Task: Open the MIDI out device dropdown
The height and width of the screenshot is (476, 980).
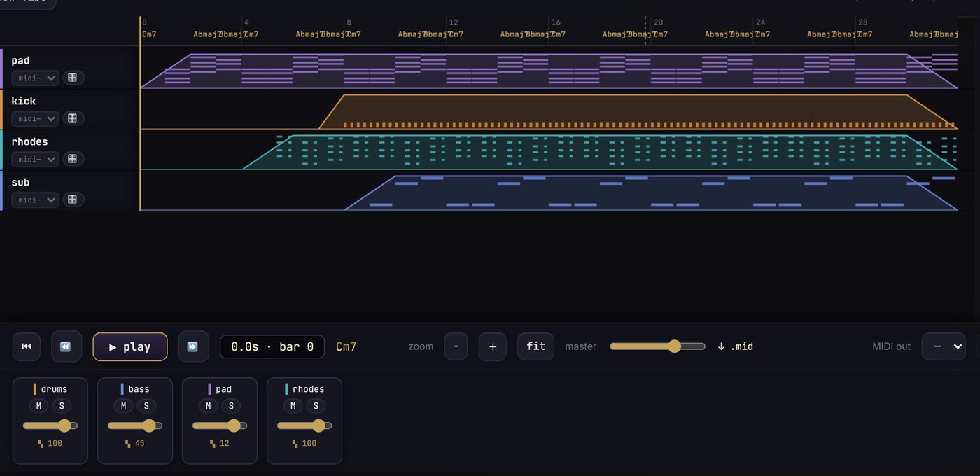Action: 944,346
